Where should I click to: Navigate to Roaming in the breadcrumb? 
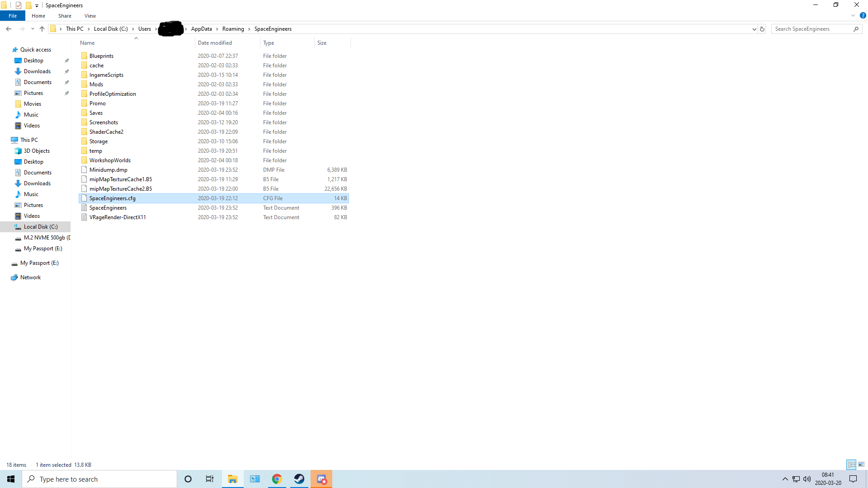tap(233, 29)
